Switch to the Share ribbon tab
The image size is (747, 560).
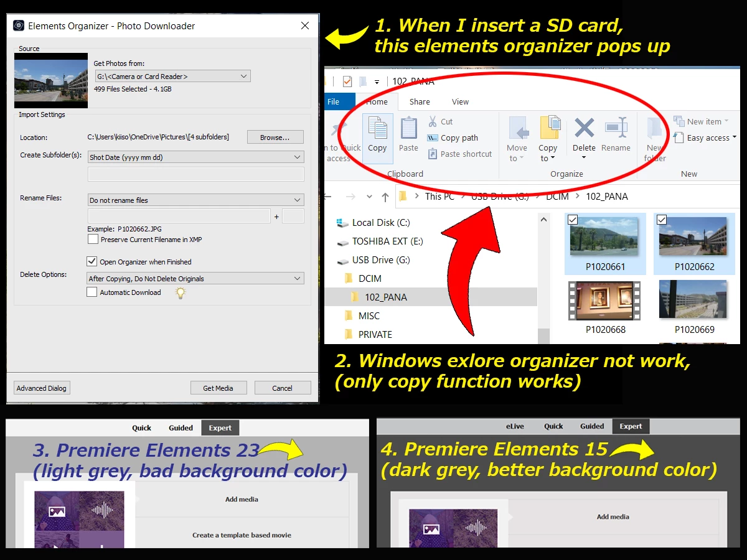point(420,102)
